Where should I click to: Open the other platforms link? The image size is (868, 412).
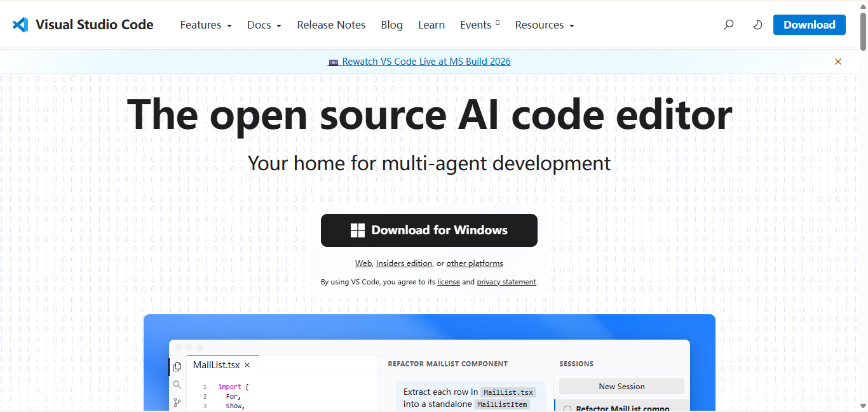[475, 263]
